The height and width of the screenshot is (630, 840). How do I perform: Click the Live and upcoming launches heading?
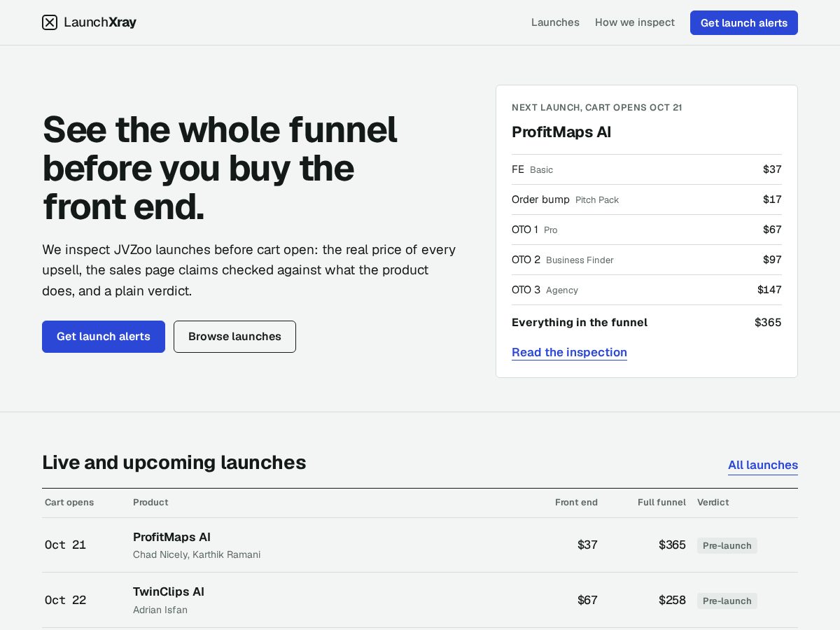pos(174,463)
